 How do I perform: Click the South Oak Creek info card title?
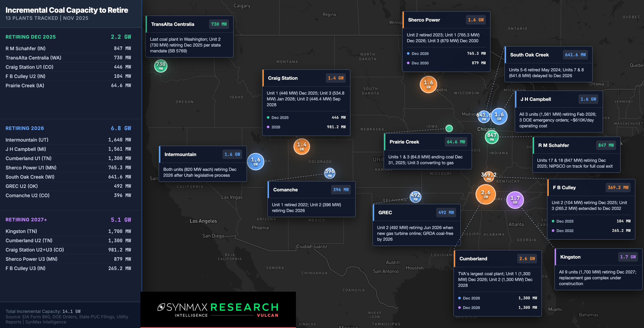coord(529,55)
